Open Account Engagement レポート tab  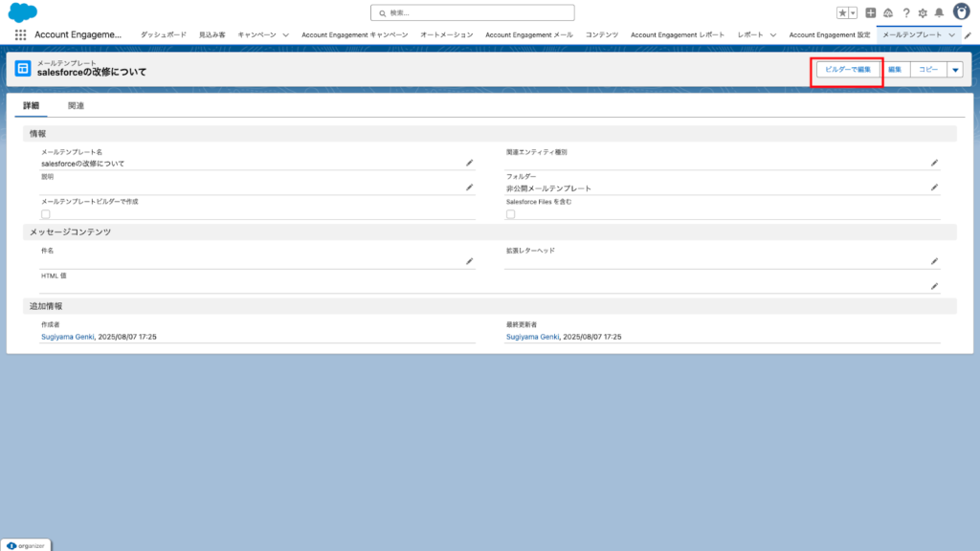click(678, 35)
